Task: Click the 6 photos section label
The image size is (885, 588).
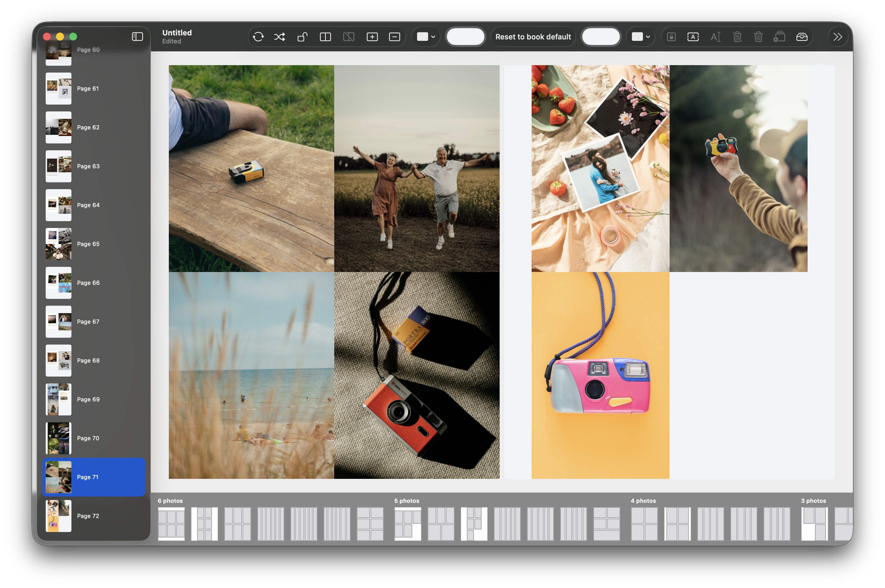Action: coord(170,501)
